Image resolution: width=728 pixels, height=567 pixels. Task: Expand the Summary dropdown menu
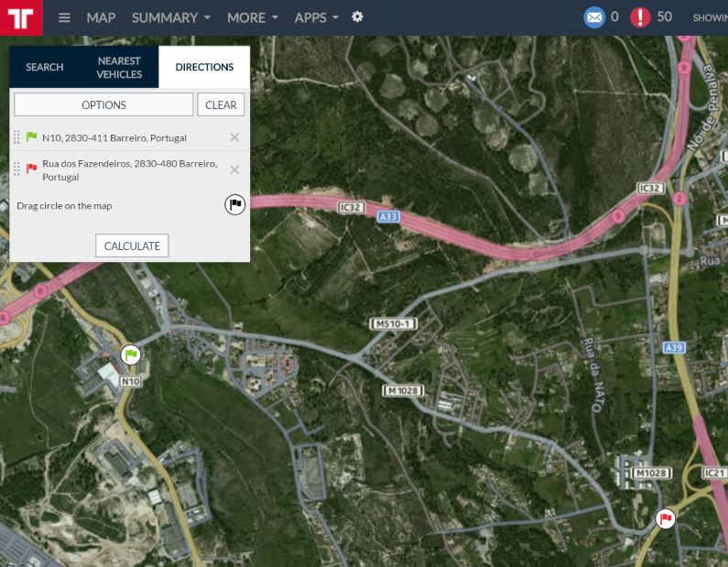[x=170, y=17]
